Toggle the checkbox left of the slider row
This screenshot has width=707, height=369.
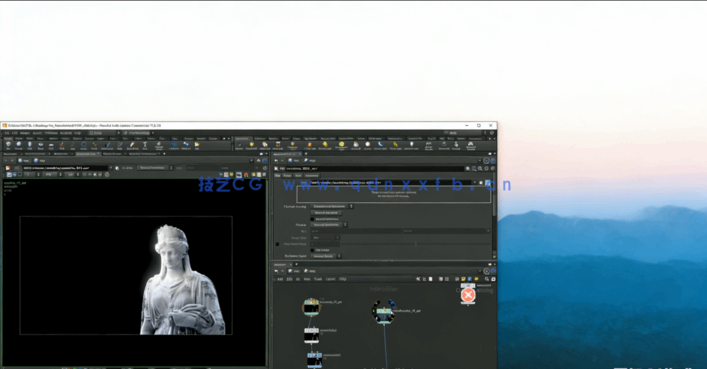click(277, 244)
